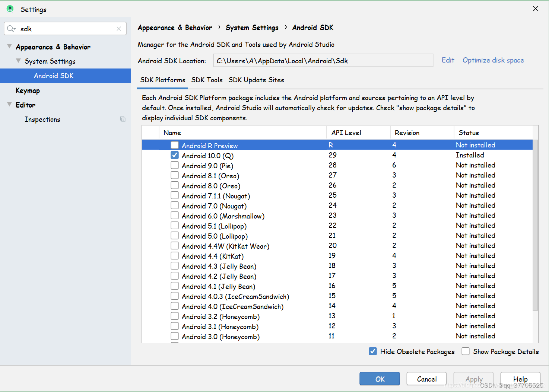The height and width of the screenshot is (392, 549).
Task: Click the copy icon beside Inspections
Action: 123,119
